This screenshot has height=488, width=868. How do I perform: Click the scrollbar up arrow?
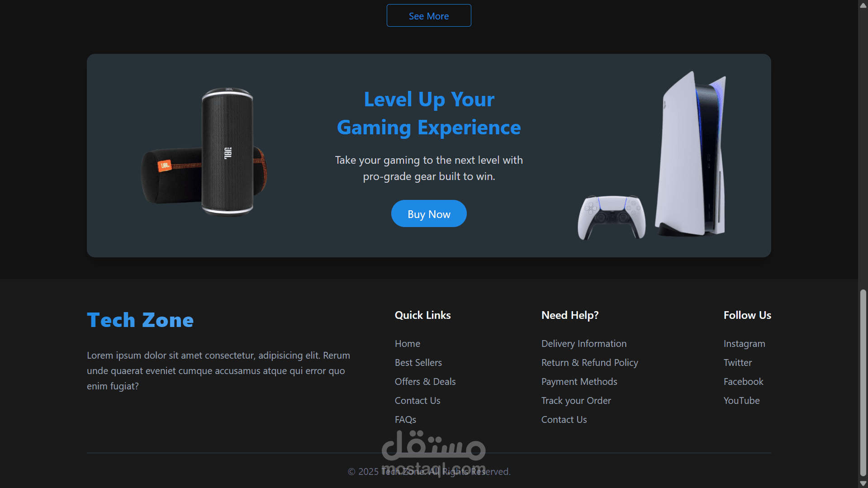point(863,5)
